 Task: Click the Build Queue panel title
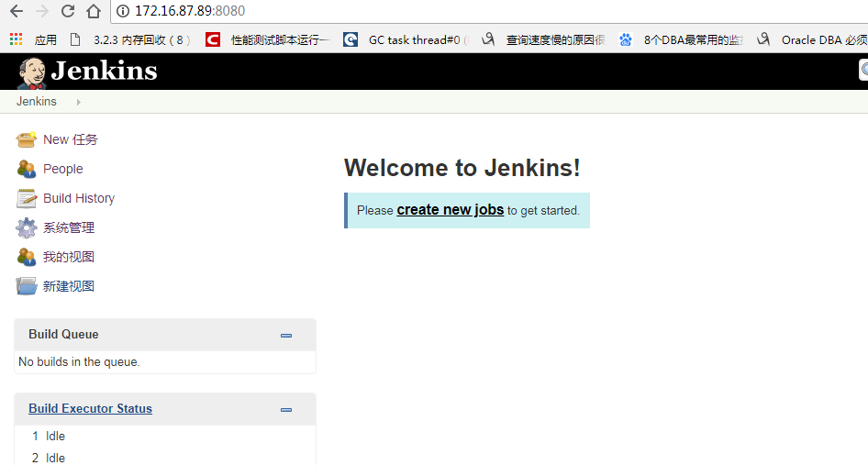coord(63,335)
